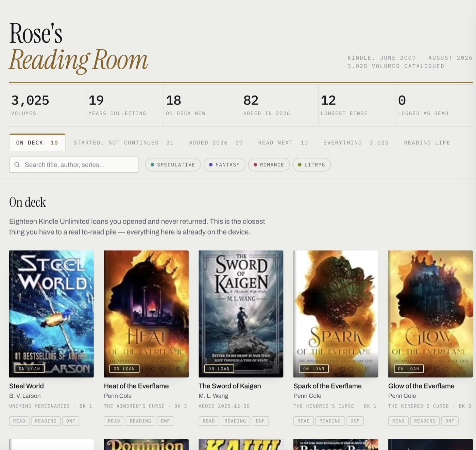Mark The Sword of Kaigen as Read
Screen dimensions: 476x450
[209, 421]
